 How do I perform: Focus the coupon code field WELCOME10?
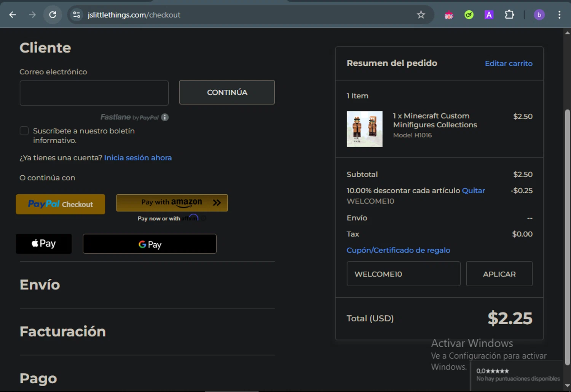click(404, 274)
